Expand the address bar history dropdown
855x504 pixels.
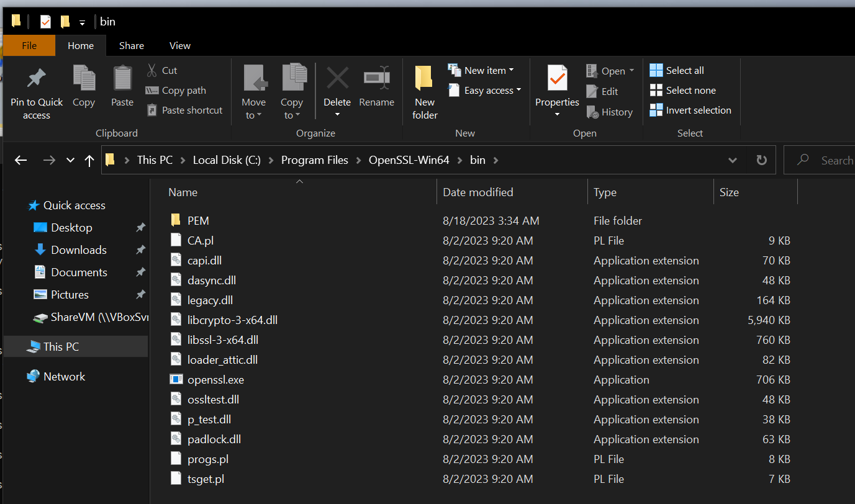click(732, 160)
